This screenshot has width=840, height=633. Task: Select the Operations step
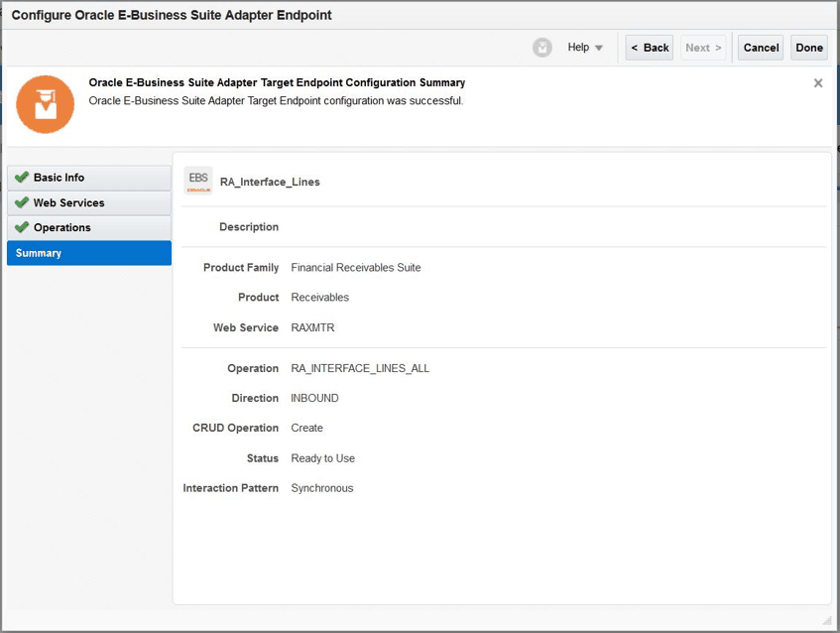61,227
